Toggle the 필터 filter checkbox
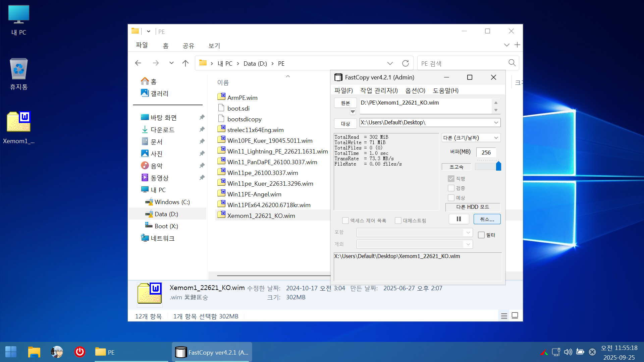The height and width of the screenshot is (362, 644). [481, 235]
